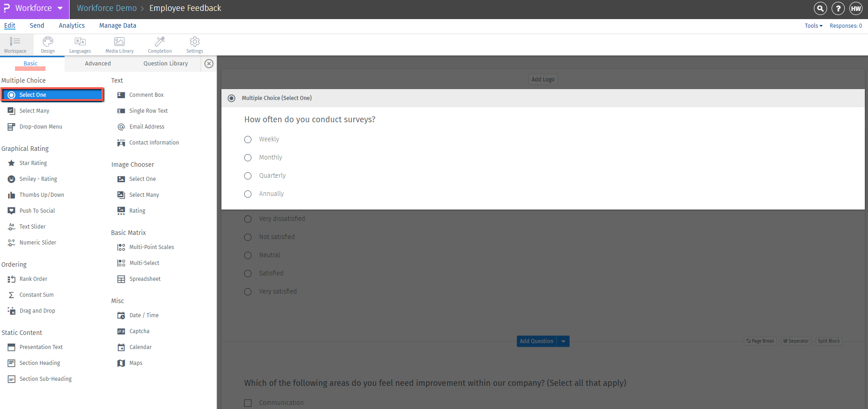Open the Media Library
The image size is (868, 409).
[x=119, y=44]
